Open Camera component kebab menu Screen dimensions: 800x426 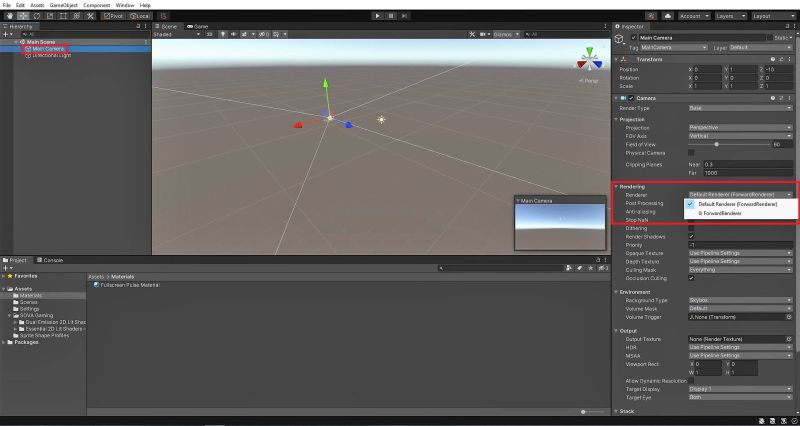pyautogui.click(x=789, y=98)
